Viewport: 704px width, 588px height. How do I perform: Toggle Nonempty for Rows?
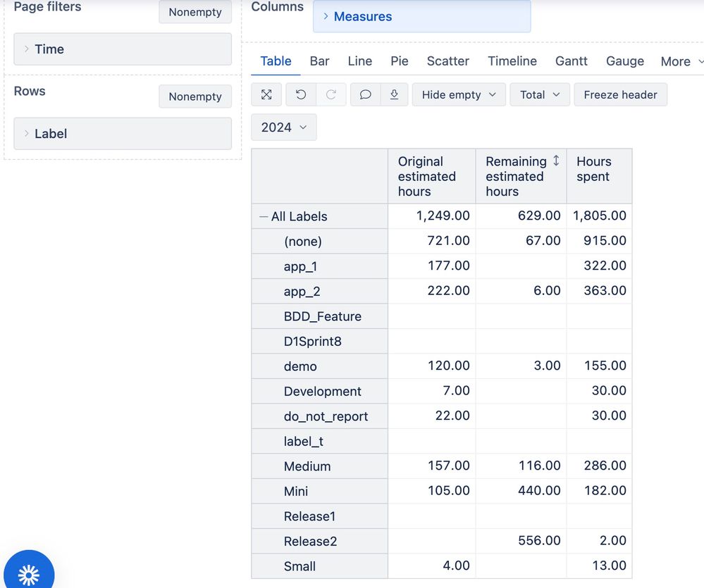coord(195,96)
